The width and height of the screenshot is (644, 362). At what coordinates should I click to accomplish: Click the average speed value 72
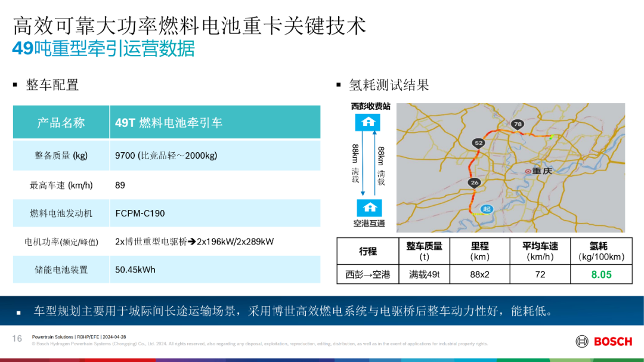coord(540,274)
